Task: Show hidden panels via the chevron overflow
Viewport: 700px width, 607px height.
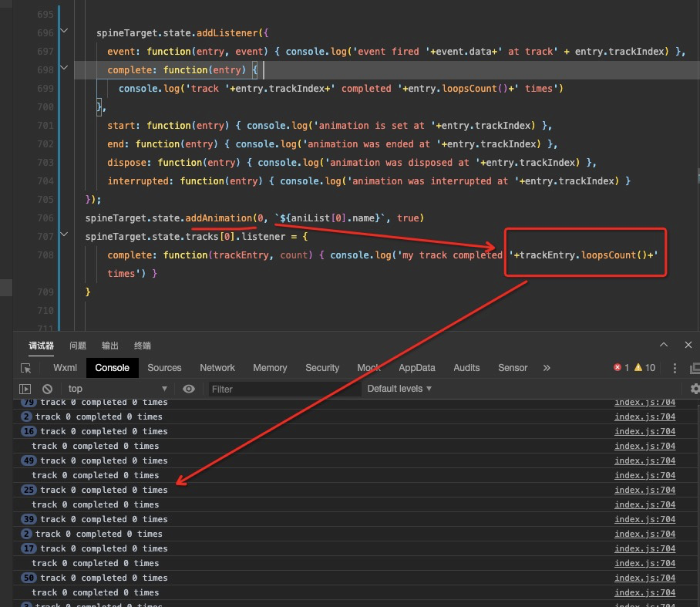Action: tap(547, 368)
